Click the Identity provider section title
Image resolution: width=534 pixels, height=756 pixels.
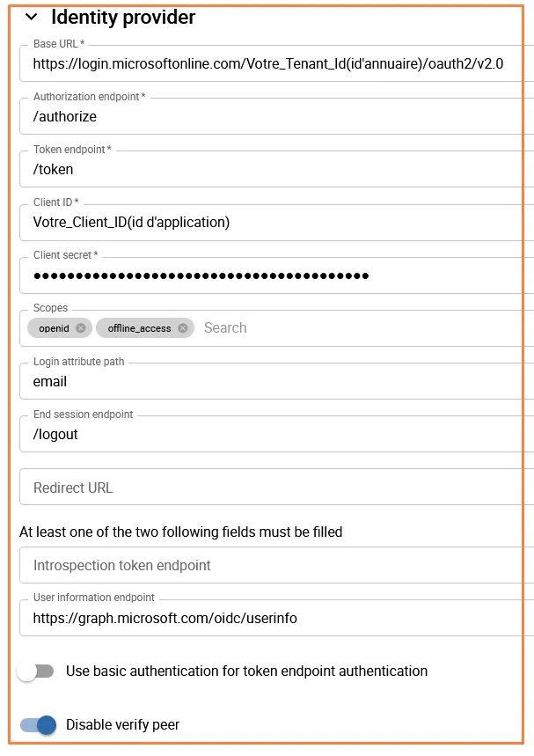pyautogui.click(x=123, y=18)
